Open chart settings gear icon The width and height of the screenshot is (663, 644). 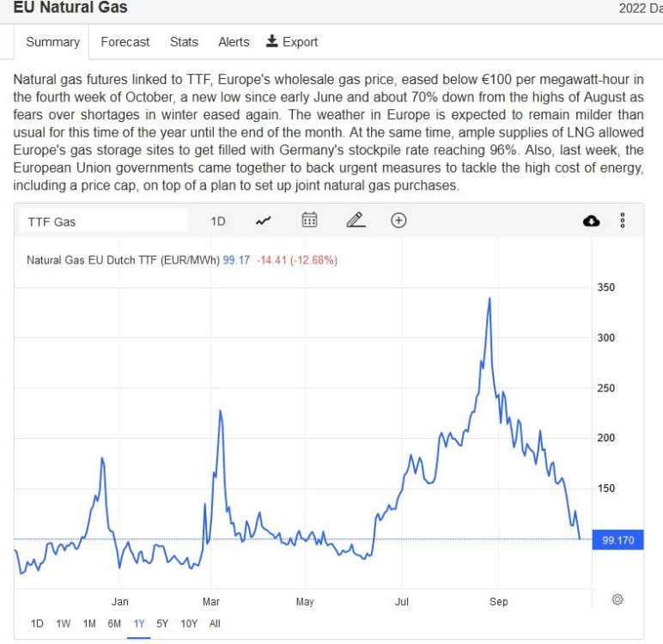tap(617, 599)
